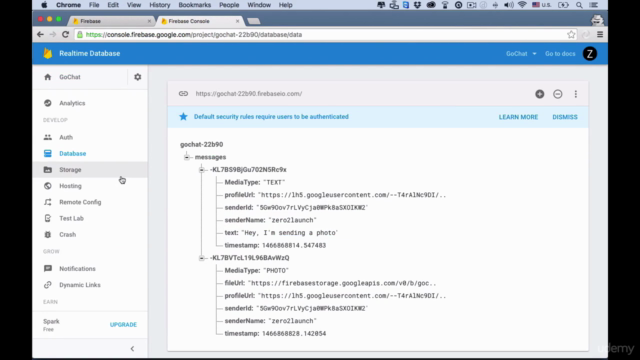Viewport: 640px width, 360px height.
Task: Go back in Chrome history
Action: point(40,35)
